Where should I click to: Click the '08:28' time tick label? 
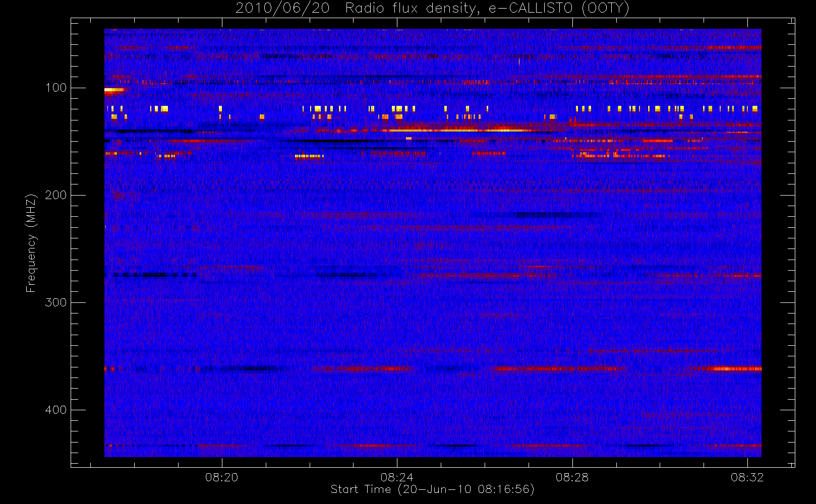tap(572, 477)
